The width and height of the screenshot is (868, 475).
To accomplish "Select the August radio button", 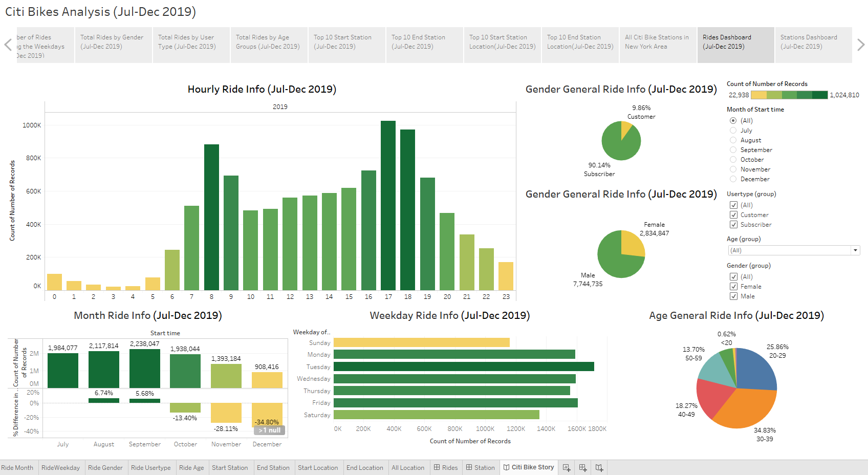I will (x=733, y=140).
